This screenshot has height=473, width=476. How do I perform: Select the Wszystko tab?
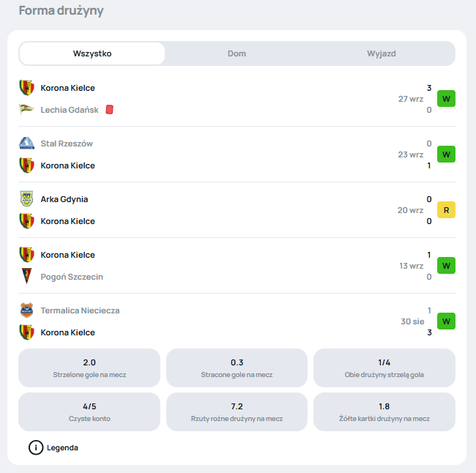92,53
